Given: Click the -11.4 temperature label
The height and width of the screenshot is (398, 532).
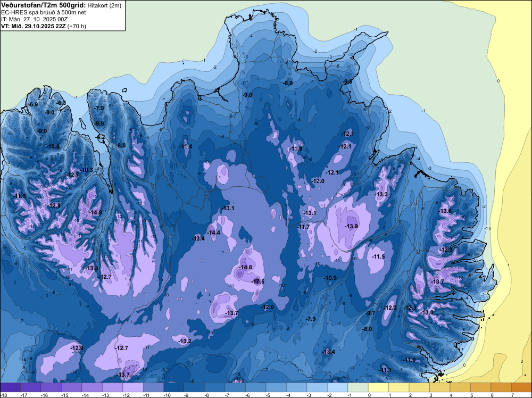Looking at the screenshot, I should coord(186,146).
